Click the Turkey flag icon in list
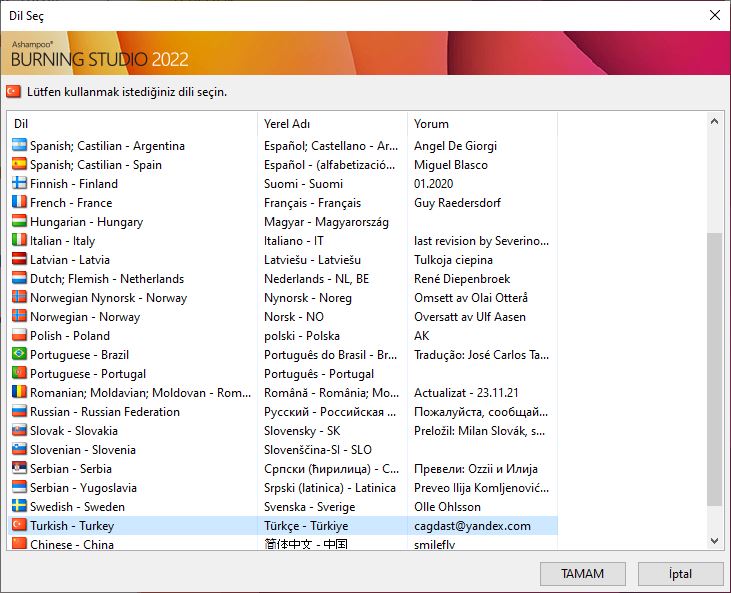731x593 pixels. (x=19, y=525)
